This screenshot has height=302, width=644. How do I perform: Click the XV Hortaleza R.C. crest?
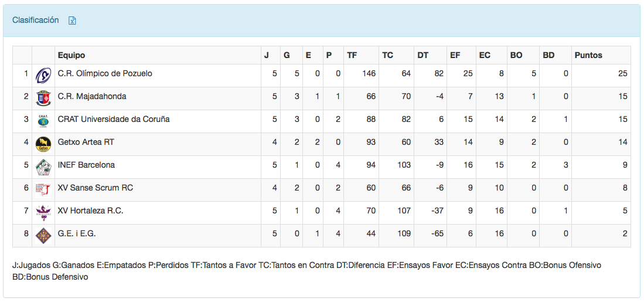pyautogui.click(x=43, y=212)
